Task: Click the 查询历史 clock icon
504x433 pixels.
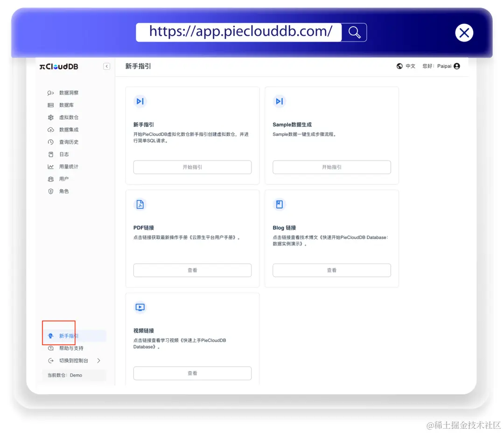Action: point(50,142)
